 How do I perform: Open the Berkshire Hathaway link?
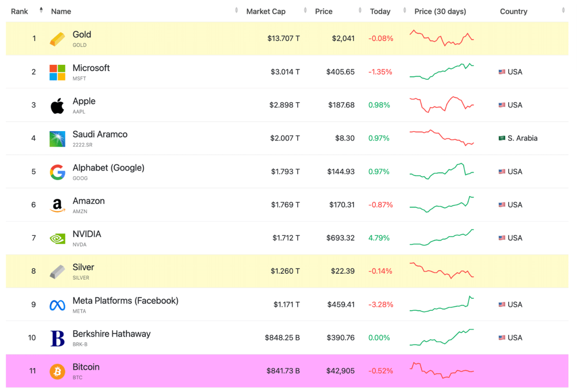112,334
